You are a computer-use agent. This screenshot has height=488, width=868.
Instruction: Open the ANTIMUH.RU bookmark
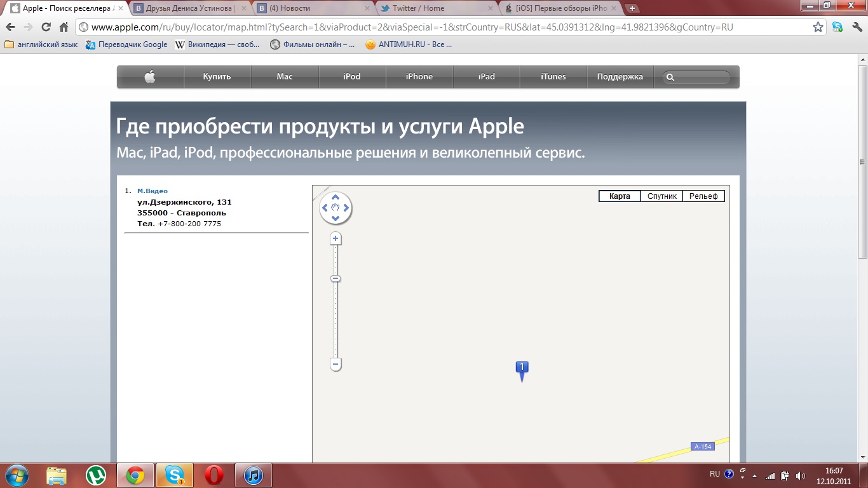(x=409, y=44)
